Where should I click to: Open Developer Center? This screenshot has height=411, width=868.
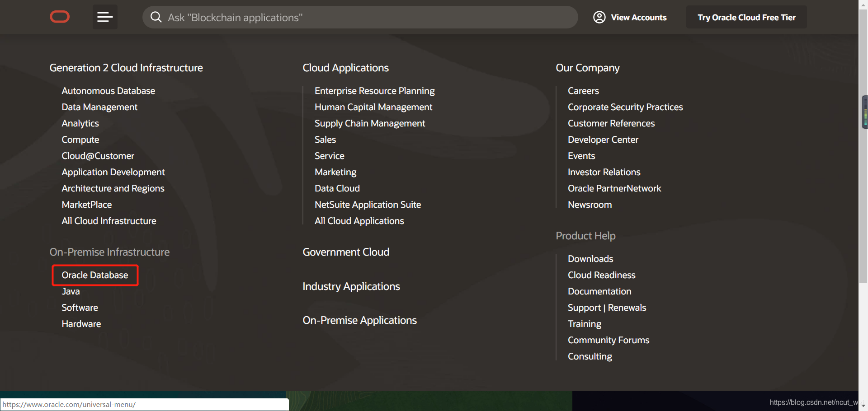pyautogui.click(x=603, y=140)
